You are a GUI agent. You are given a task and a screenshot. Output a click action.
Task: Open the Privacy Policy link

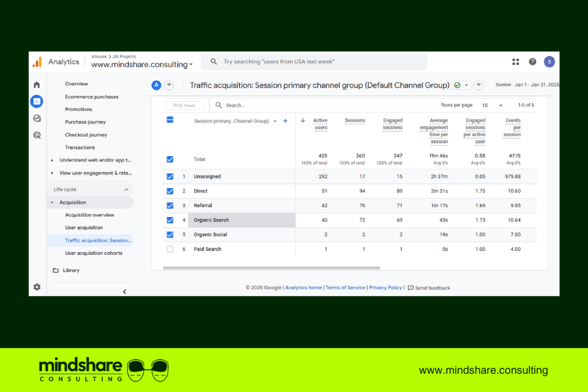(385, 287)
